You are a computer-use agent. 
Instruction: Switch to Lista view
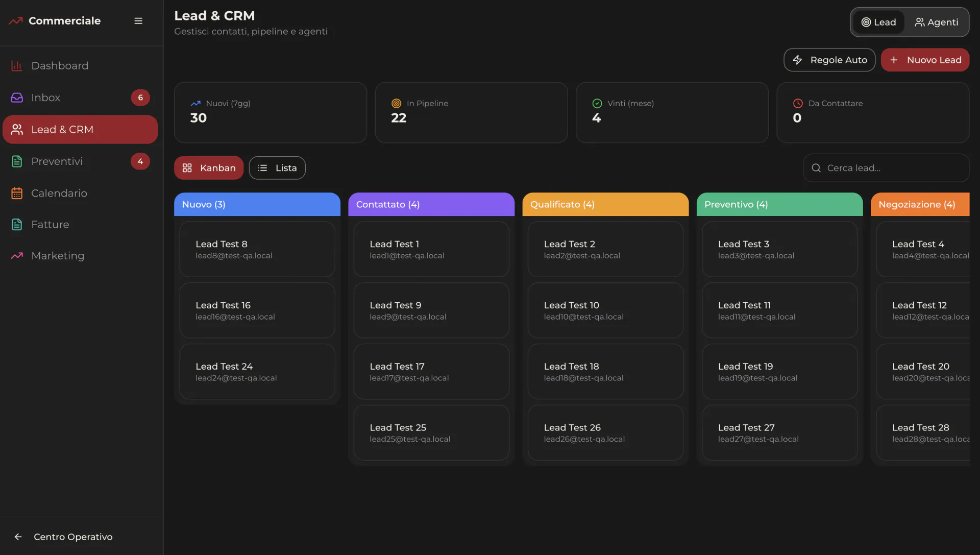(277, 168)
